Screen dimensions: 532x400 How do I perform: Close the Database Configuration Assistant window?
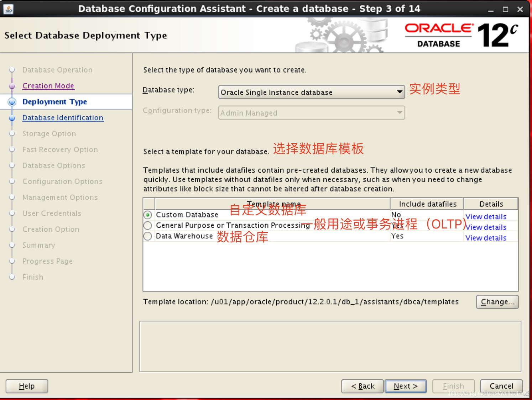520,10
